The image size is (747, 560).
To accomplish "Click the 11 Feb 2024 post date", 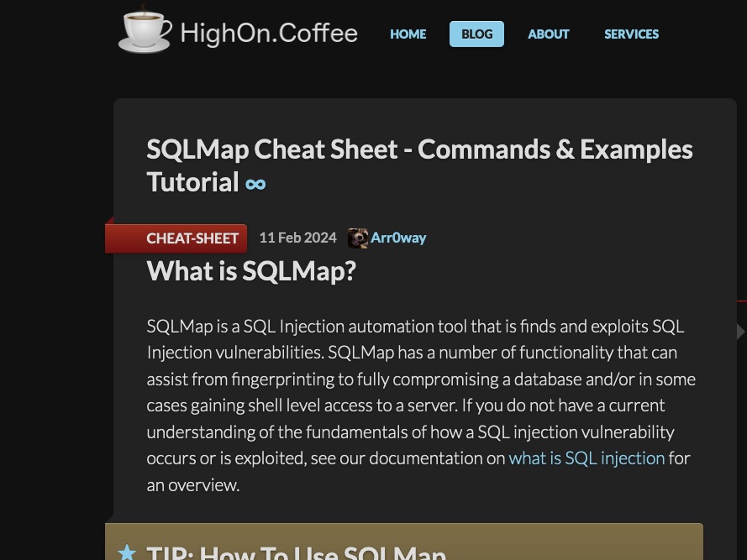I will click(297, 238).
